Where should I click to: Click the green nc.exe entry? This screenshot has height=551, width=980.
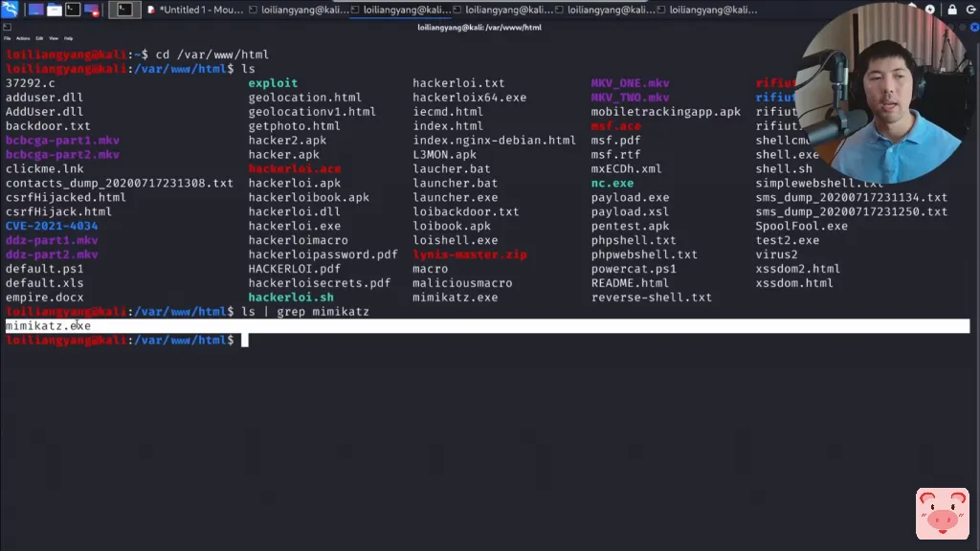click(x=612, y=183)
